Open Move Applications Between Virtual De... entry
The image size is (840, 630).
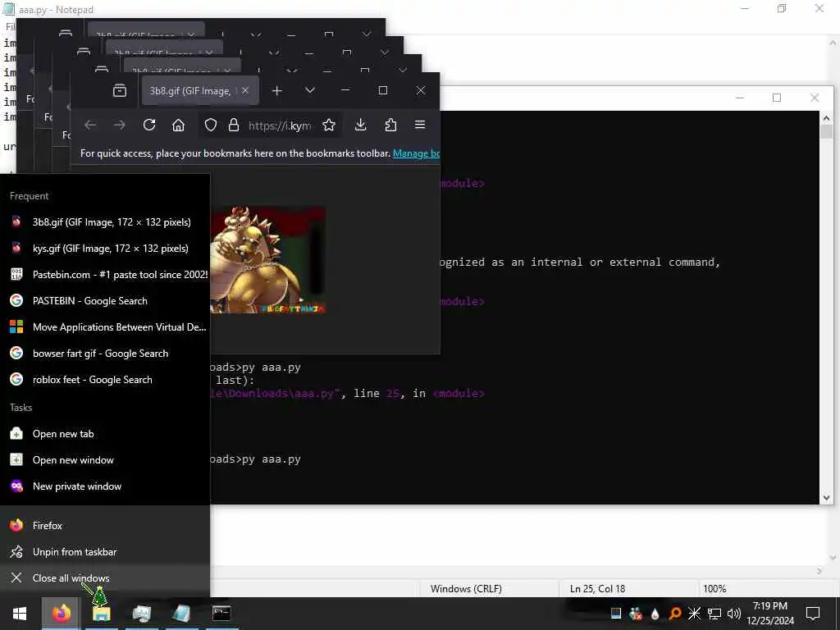(105, 326)
